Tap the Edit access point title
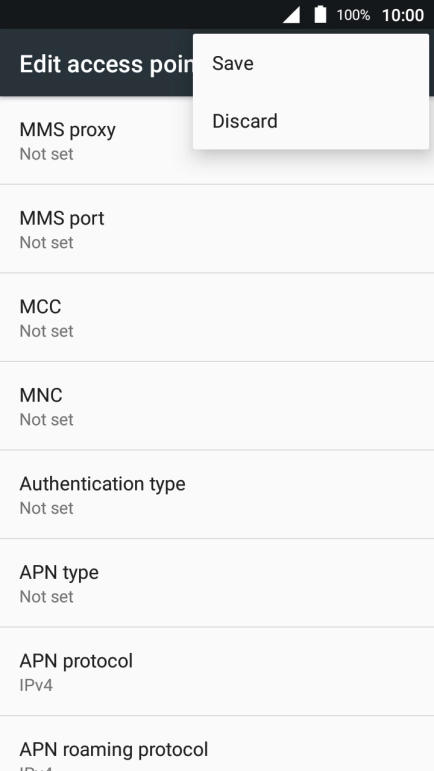 tap(107, 64)
